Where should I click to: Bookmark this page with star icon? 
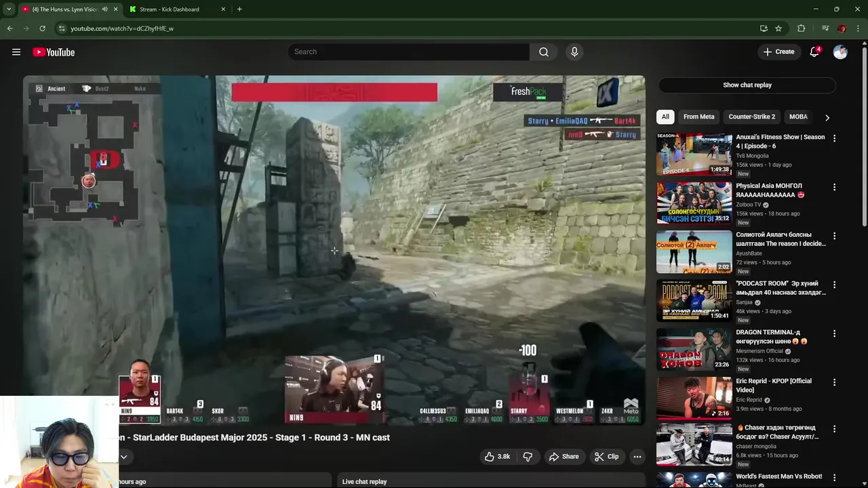pyautogui.click(x=778, y=28)
